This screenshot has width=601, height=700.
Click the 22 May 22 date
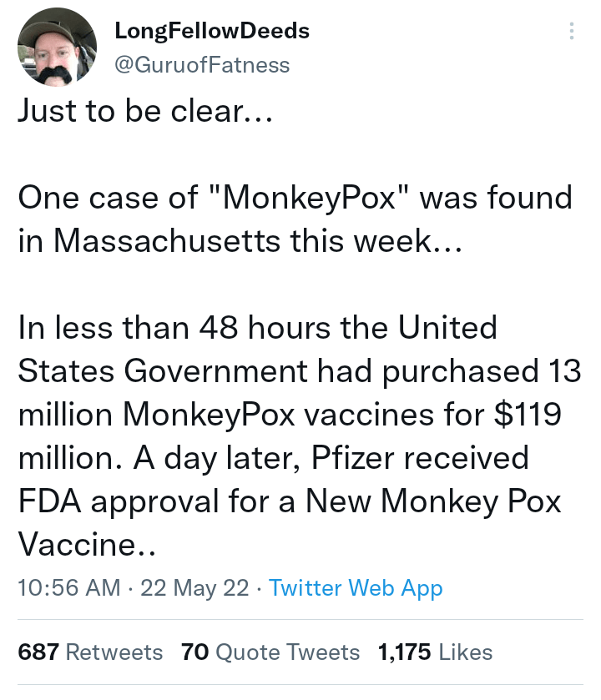coord(194,587)
